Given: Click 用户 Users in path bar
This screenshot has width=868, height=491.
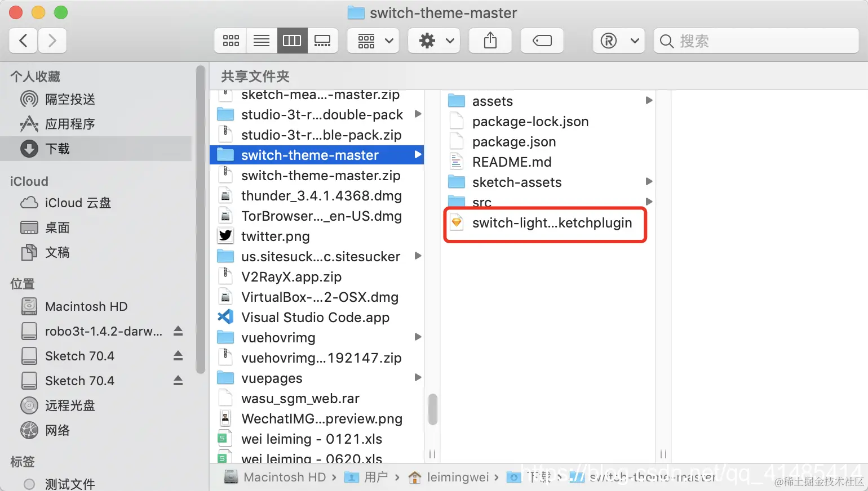Looking at the screenshot, I should (366, 477).
